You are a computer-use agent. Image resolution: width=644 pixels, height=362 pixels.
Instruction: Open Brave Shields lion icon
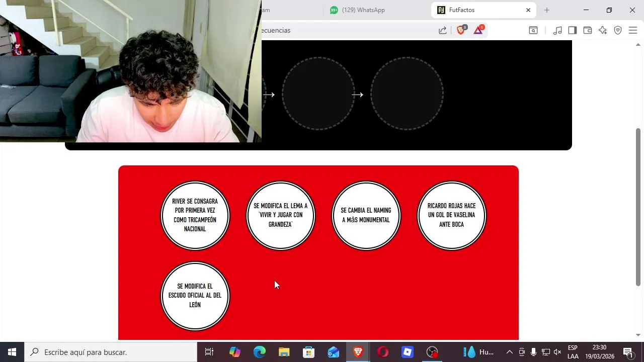(461, 30)
